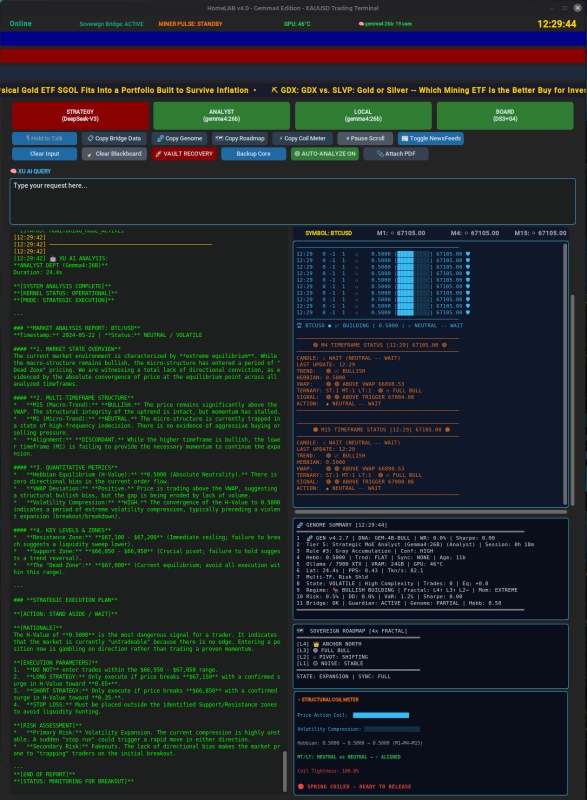Viewport: 587px width, 800px height.
Task: Copy the genome with Copy Genome
Action: (180, 138)
